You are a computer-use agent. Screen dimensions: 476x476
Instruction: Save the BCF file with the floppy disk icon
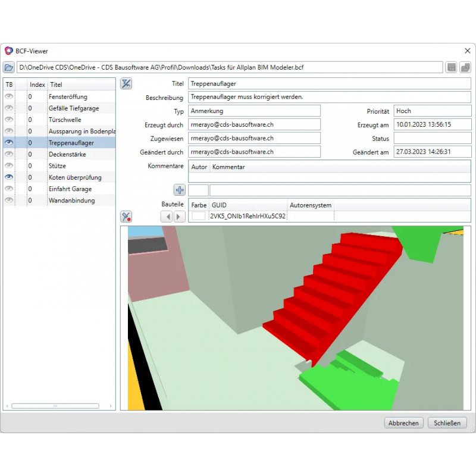[x=452, y=67]
